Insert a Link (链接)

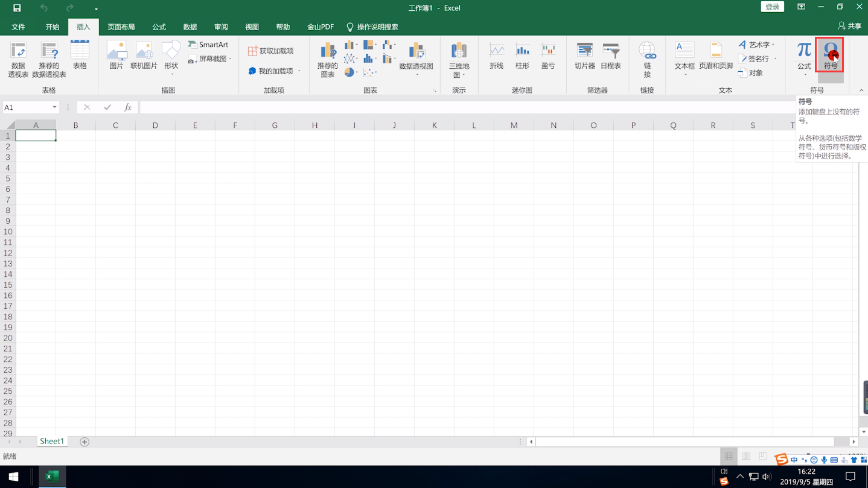647,59
